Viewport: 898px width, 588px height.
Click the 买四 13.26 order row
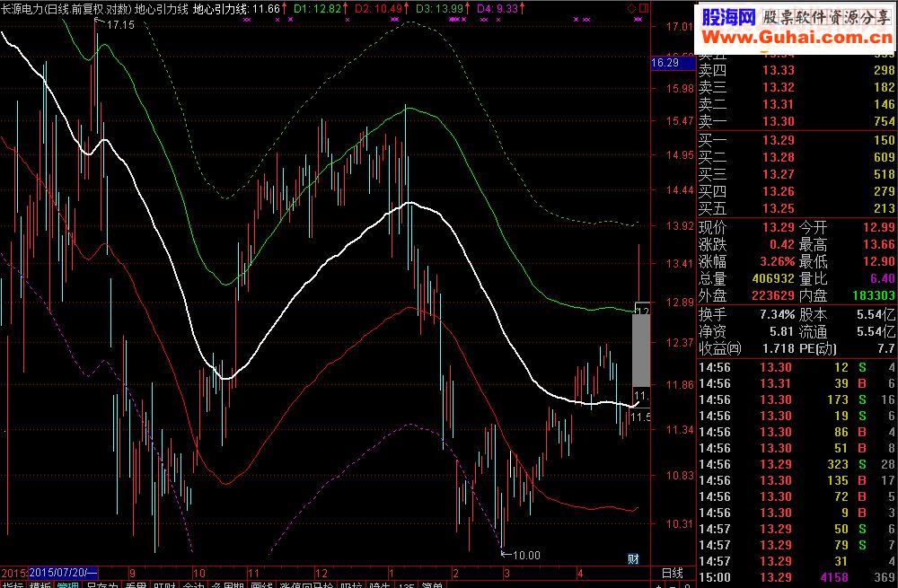797,191
